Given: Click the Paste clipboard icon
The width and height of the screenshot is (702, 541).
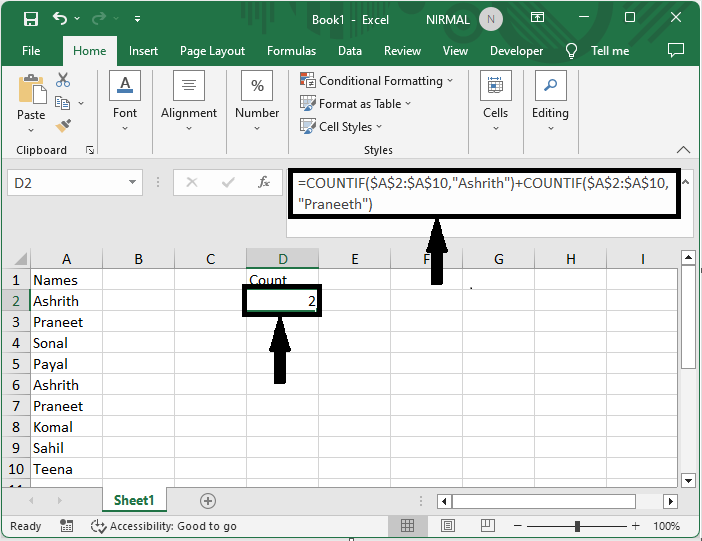Looking at the screenshot, I should pyautogui.click(x=32, y=89).
